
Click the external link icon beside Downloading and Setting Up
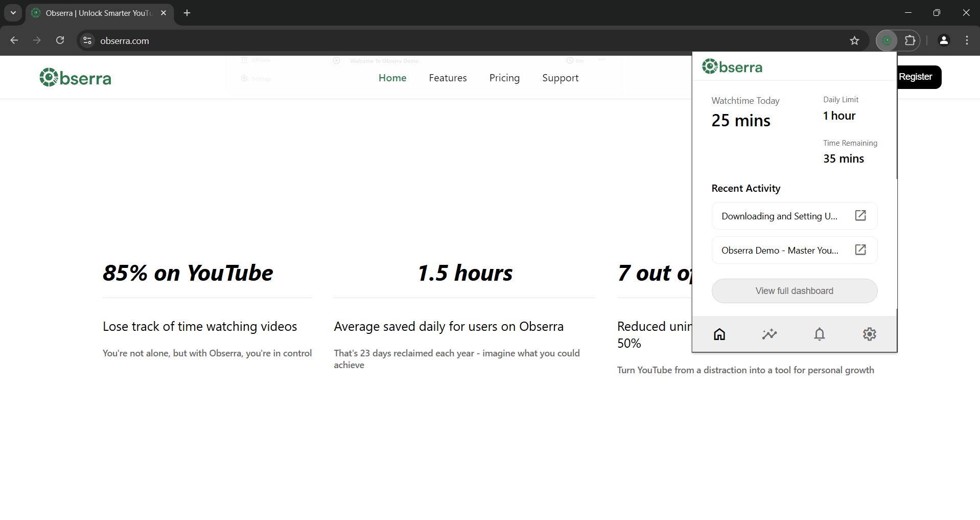pos(860,216)
